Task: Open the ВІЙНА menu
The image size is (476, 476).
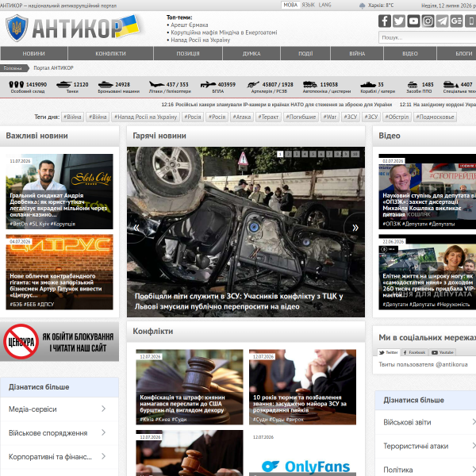Action: (357, 53)
